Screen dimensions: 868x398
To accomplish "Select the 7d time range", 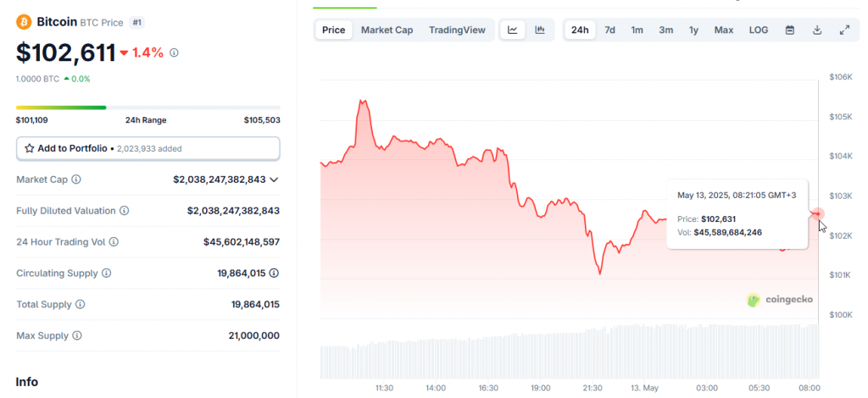I will point(609,30).
